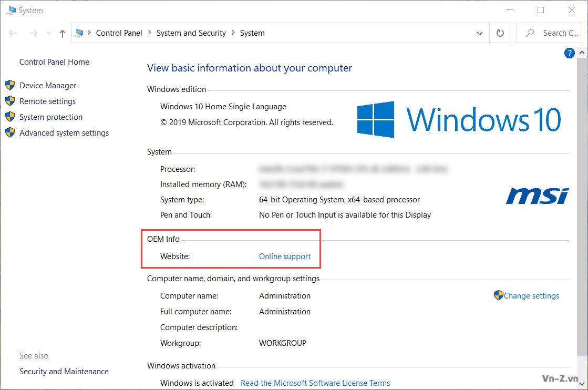Click the scrollbar up arrow
The image size is (588, 390).
(582, 53)
